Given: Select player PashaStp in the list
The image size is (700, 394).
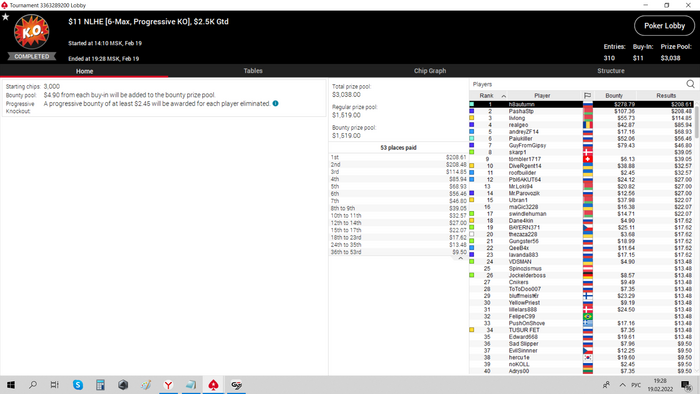Looking at the screenshot, I should pos(582,111).
